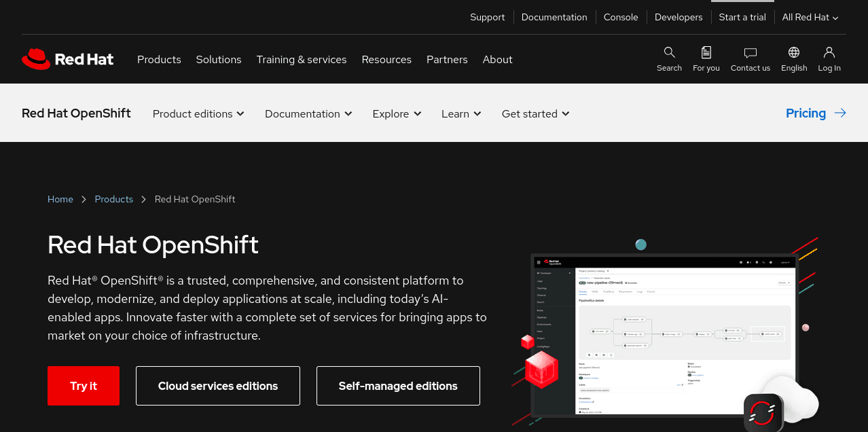Click the arrow beside Pricing

pos(840,113)
